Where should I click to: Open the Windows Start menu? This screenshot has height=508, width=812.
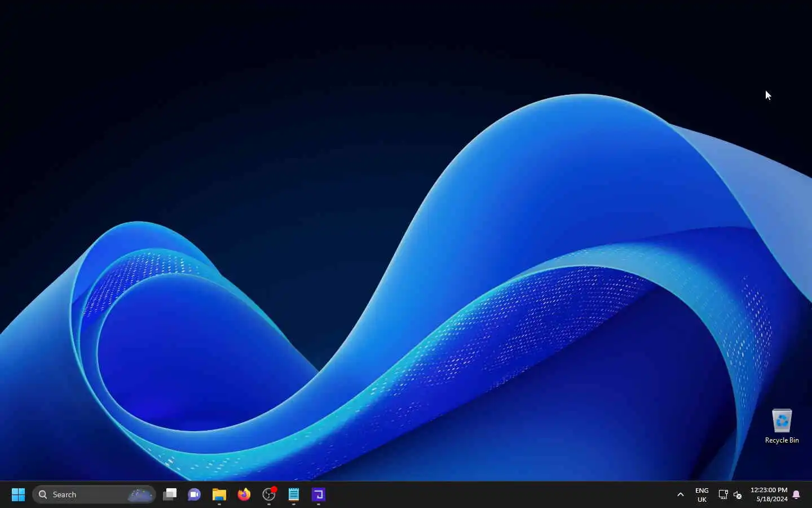pos(18,494)
